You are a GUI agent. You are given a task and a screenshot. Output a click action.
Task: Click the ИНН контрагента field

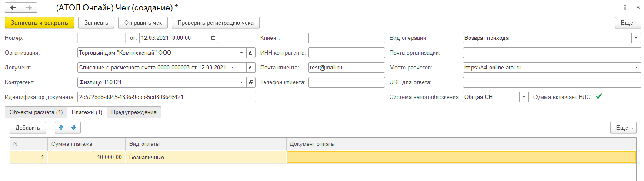347,53
